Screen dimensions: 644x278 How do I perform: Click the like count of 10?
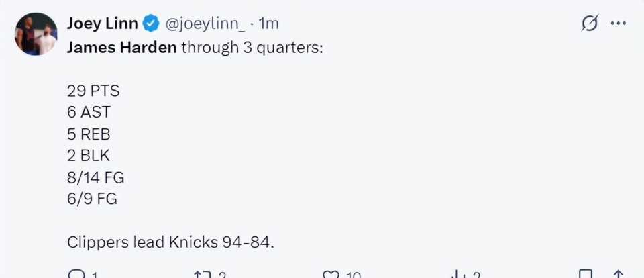click(x=352, y=275)
